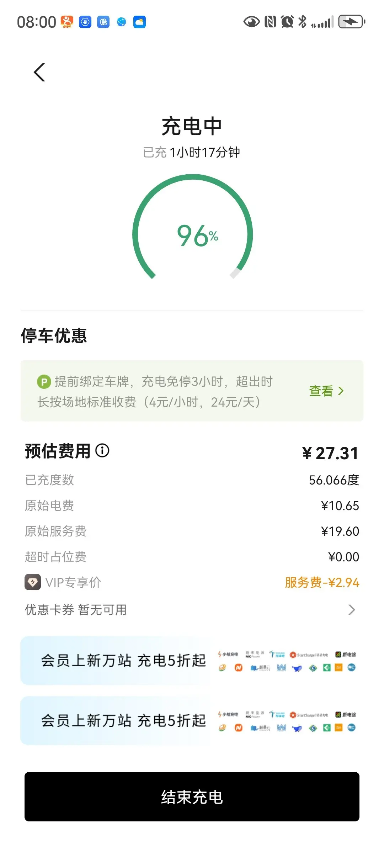Tap the battery charging indicator
Image resolution: width=384 pixels, height=868 pixels.
pos(352,22)
